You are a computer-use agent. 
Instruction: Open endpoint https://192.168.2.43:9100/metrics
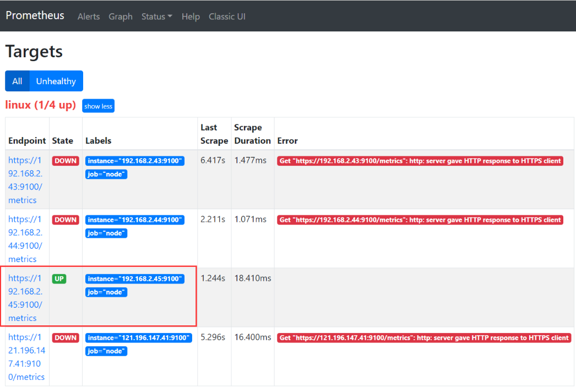(25, 180)
